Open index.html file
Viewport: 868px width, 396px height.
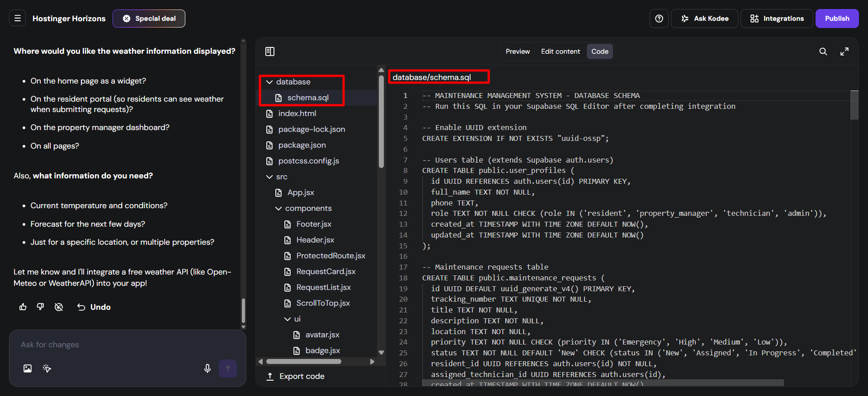point(297,113)
